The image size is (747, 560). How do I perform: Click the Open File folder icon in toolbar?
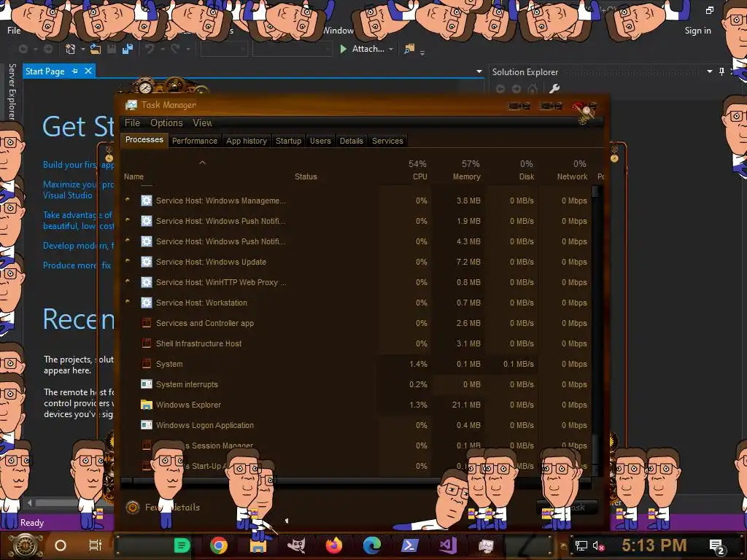pyautogui.click(x=96, y=49)
